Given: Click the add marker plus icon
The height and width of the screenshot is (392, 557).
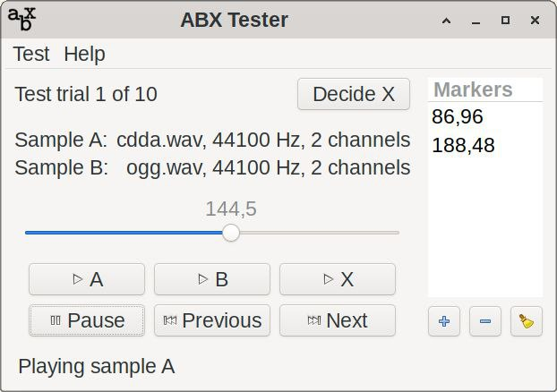Looking at the screenshot, I should click(x=444, y=321).
